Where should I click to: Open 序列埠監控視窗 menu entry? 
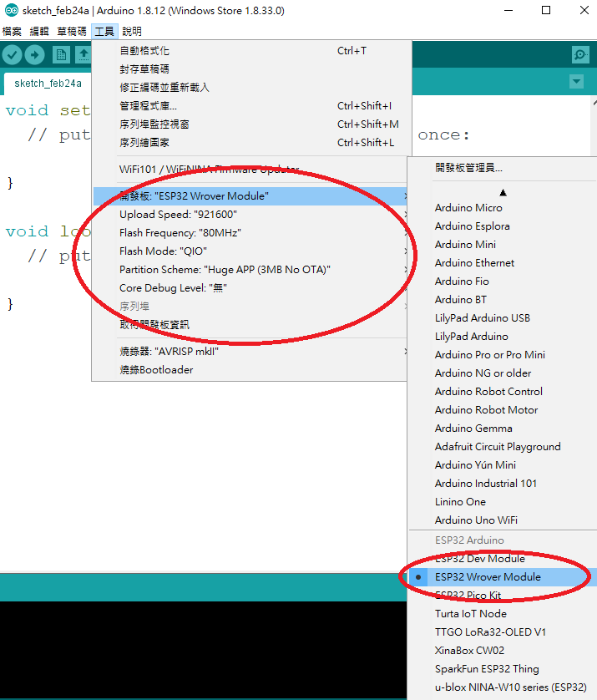(250, 124)
